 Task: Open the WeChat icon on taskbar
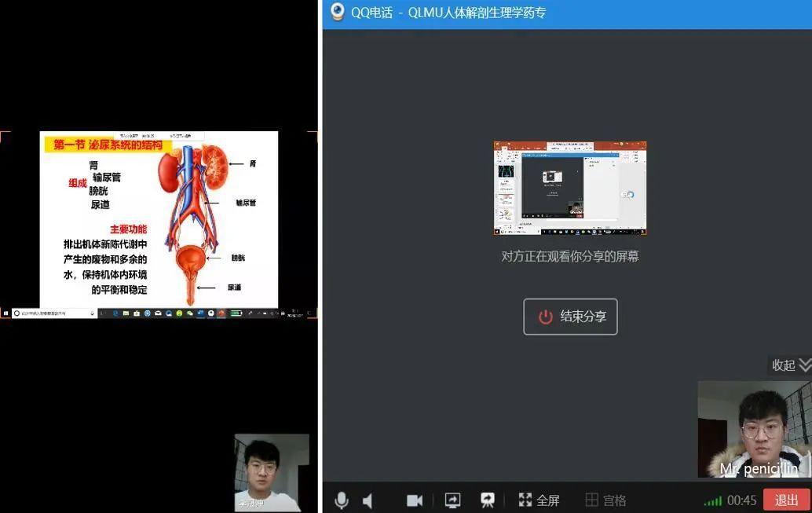coord(189,313)
